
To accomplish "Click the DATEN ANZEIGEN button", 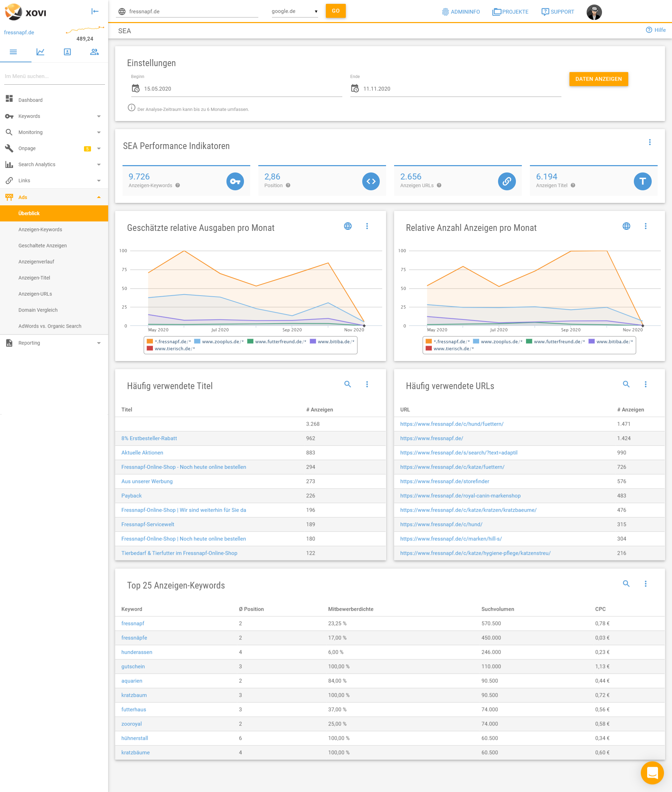I will tap(598, 79).
